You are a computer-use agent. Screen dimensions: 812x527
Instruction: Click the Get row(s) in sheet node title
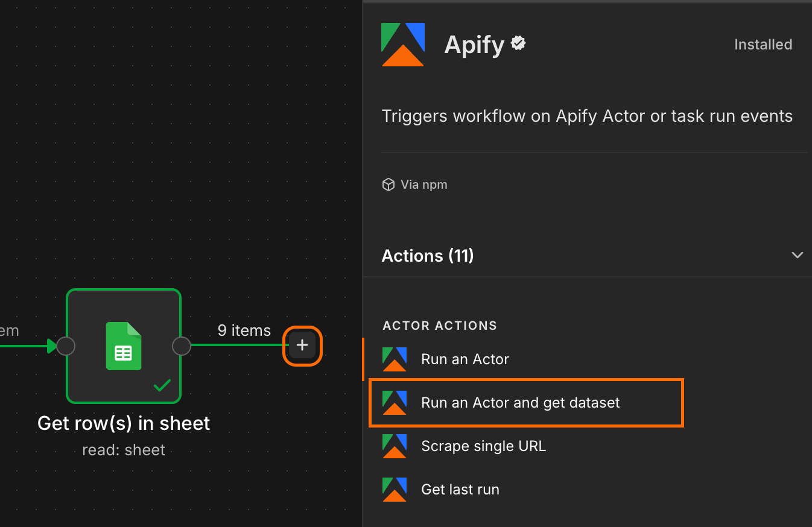pyautogui.click(x=124, y=423)
